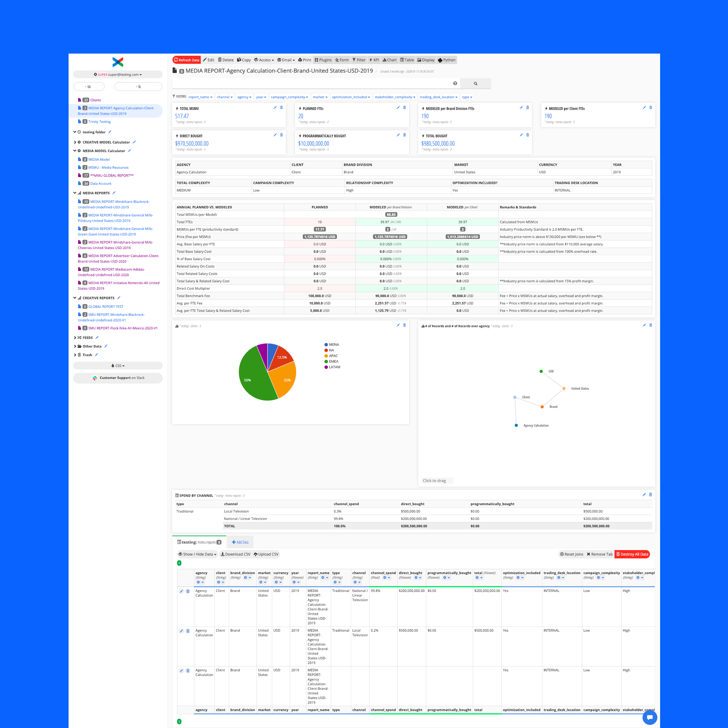Open the Email dropdown menu
The width and height of the screenshot is (728, 728).
(x=286, y=60)
